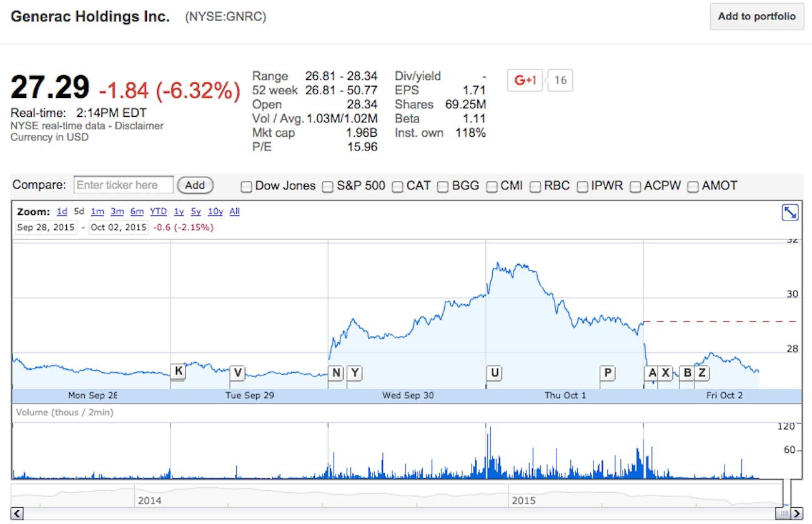This screenshot has height=524, width=812.
Task: Click NYSE:GNRC ticker text
Action: (225, 17)
